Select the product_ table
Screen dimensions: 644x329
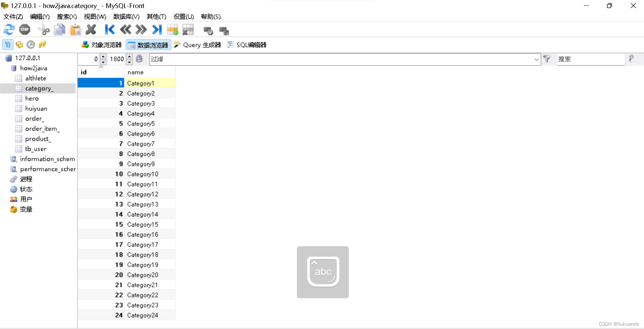tap(38, 138)
